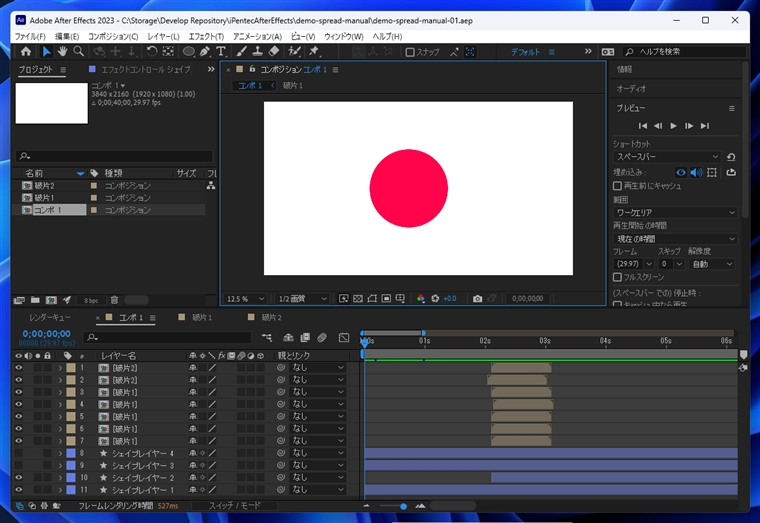Open ワークエリア range dropdown
760x523 pixels.
click(675, 212)
